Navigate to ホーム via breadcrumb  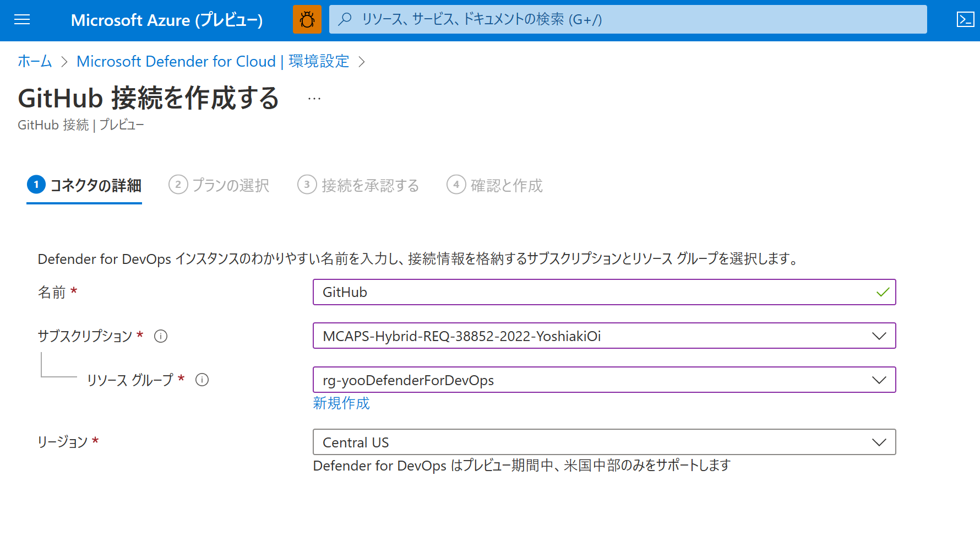[34, 61]
